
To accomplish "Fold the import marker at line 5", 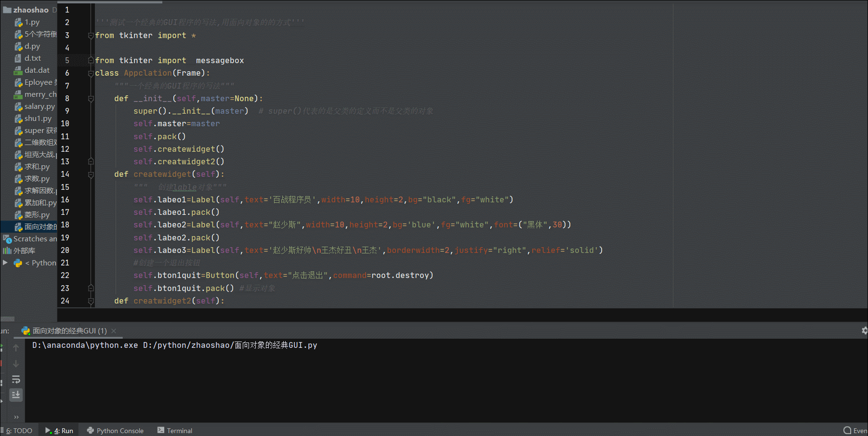I will pyautogui.click(x=91, y=60).
